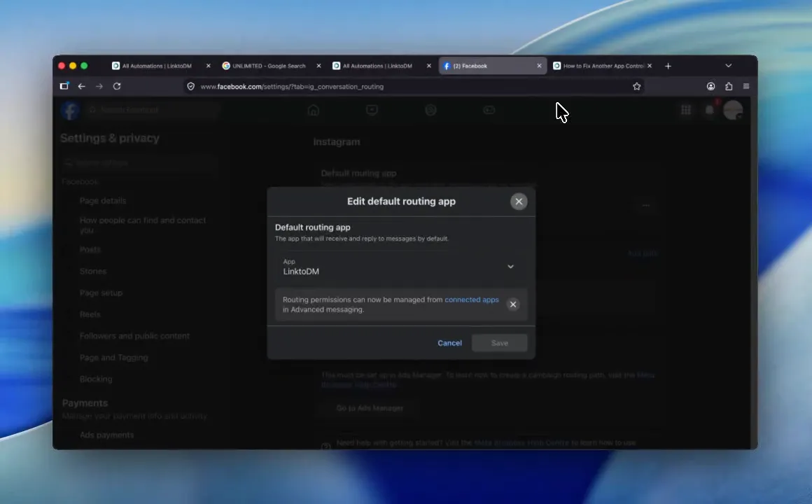Open the Facebook profile avatar menu
The height and width of the screenshot is (504, 812).
pyautogui.click(x=733, y=110)
